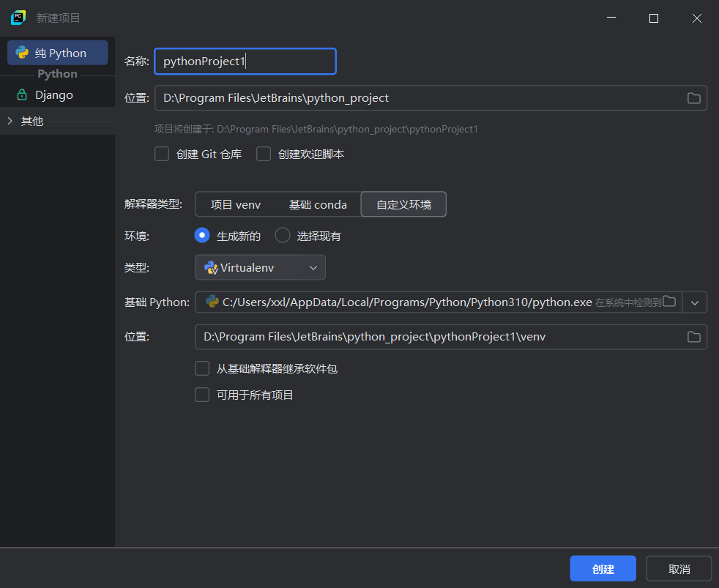719x588 pixels.
Task: Minimize the 新建项目 window
Action: click(x=611, y=18)
